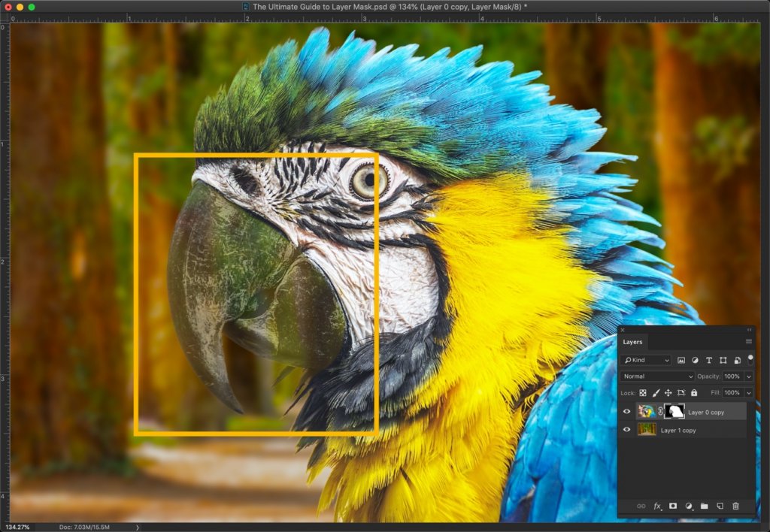Create a new layer group folder

click(704, 506)
